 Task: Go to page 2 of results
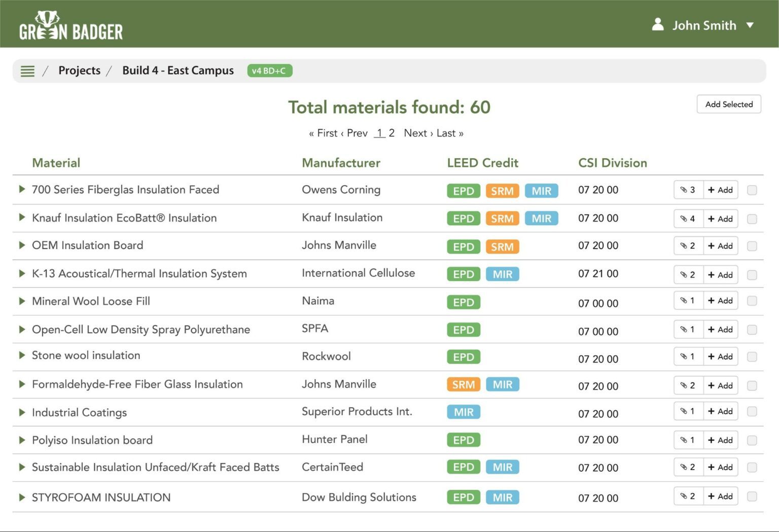(392, 133)
